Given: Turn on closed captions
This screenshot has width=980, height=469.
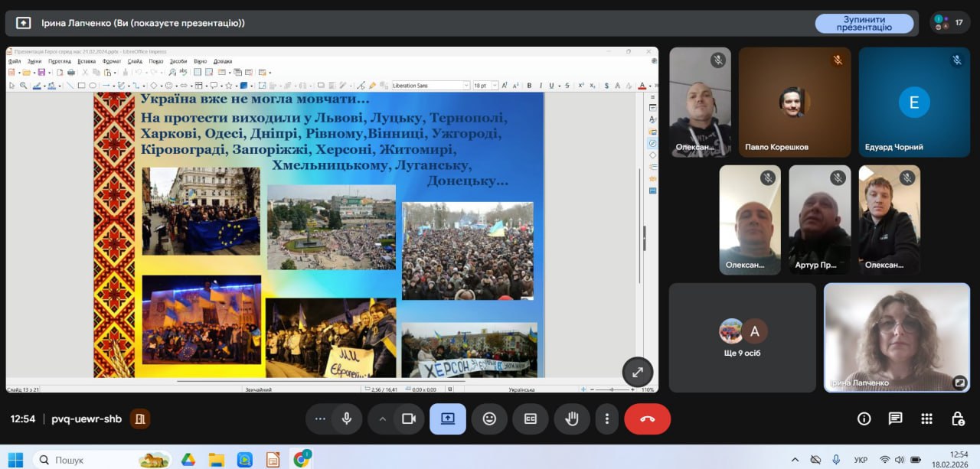Looking at the screenshot, I should 530,419.
